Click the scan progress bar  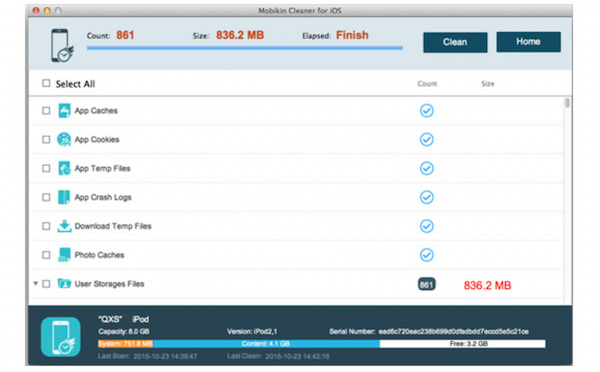245,48
